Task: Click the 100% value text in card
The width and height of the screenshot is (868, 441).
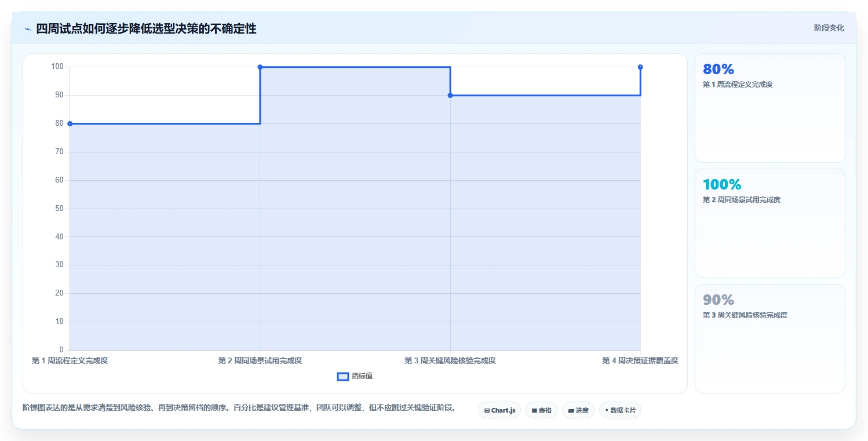Action: pyautogui.click(x=722, y=184)
